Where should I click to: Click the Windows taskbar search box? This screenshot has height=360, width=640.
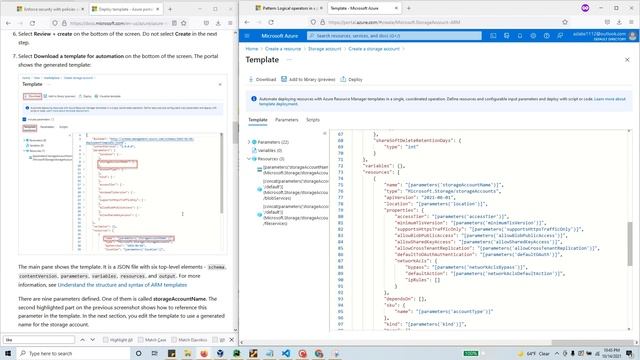point(73,353)
